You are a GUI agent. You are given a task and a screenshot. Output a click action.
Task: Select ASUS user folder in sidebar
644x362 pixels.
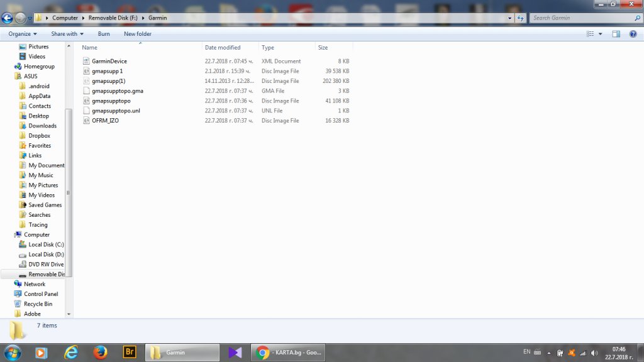point(30,76)
